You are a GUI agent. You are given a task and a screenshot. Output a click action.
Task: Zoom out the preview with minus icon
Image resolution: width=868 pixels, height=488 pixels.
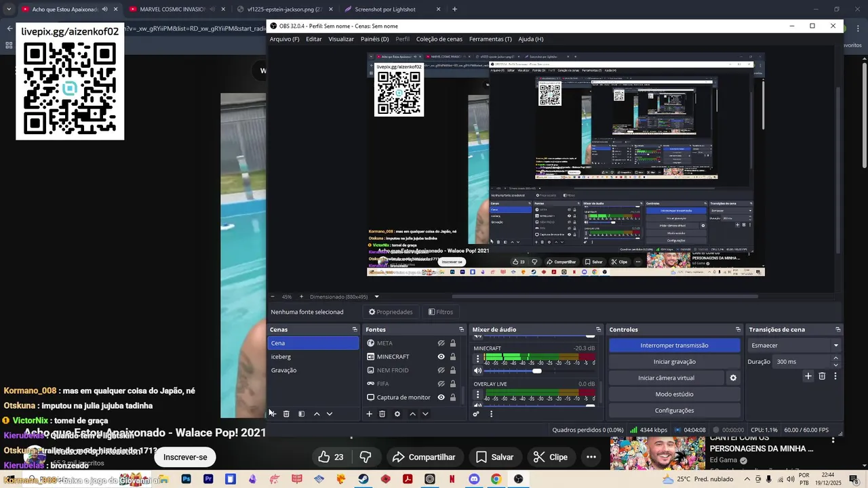(x=273, y=297)
